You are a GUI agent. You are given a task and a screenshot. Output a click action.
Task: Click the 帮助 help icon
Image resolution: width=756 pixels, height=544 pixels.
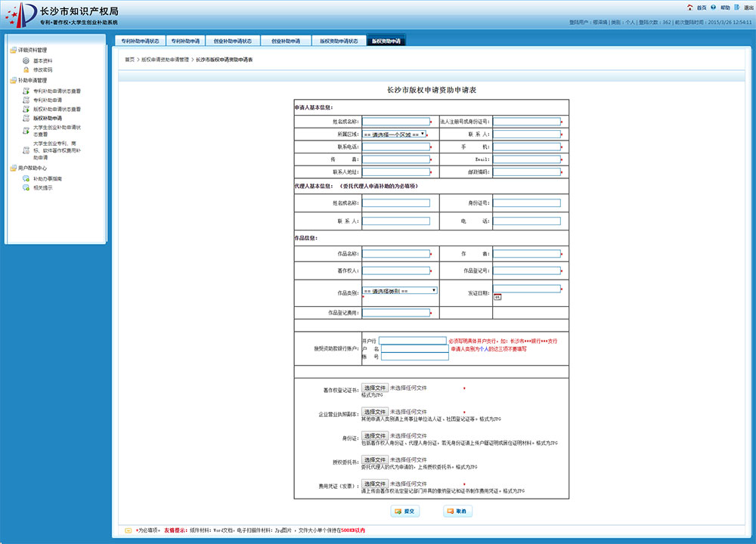[x=714, y=7]
